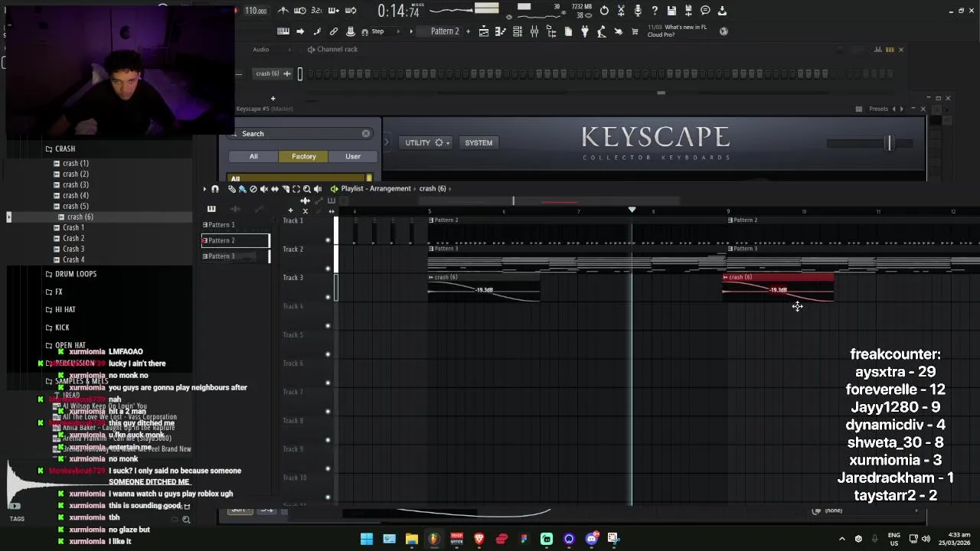Select the playlist playback speaker tool

(318, 189)
